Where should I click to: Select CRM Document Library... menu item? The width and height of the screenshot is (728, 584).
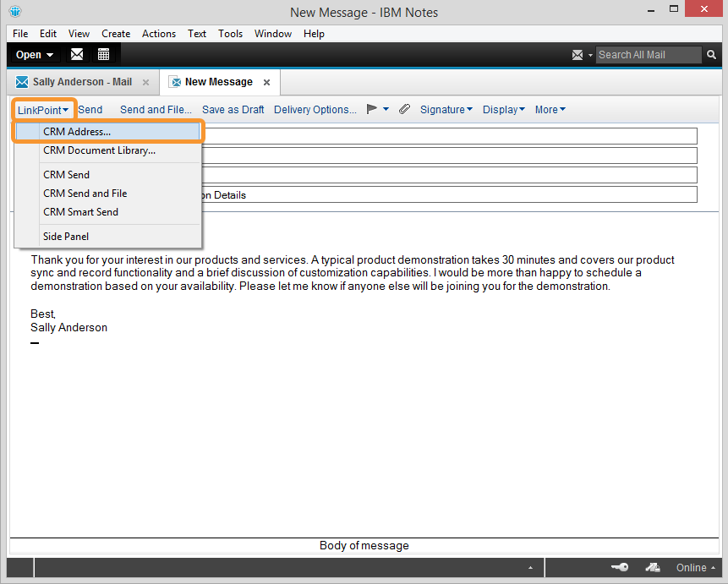coord(107,150)
